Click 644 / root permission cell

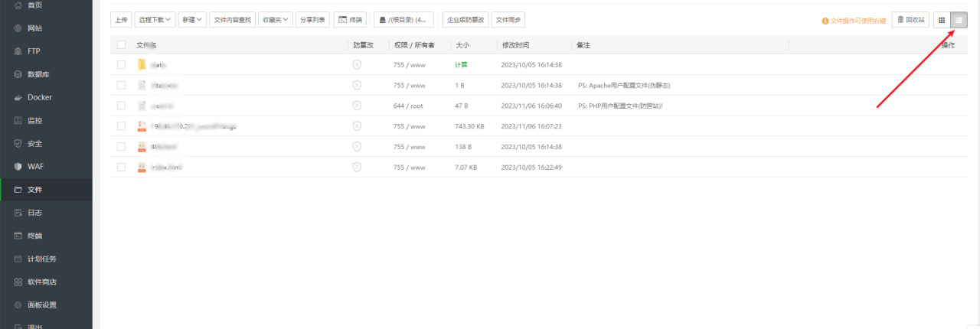click(x=408, y=106)
